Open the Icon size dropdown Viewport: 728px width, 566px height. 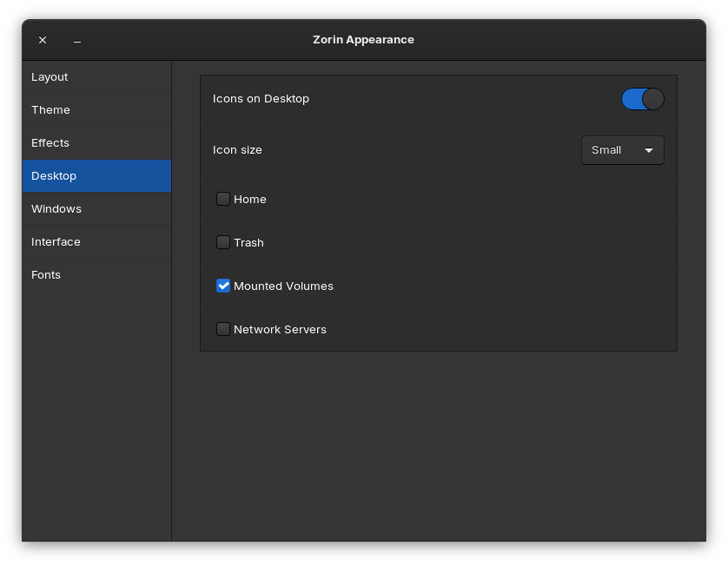click(x=623, y=150)
